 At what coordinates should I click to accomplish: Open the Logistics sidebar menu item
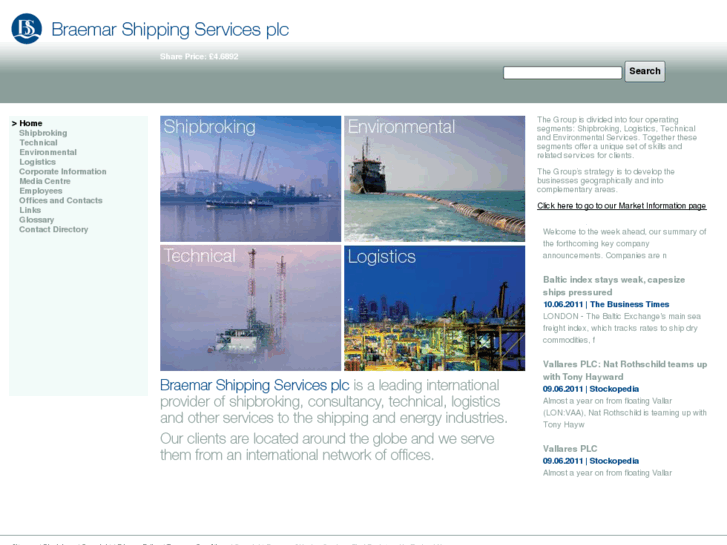(38, 162)
